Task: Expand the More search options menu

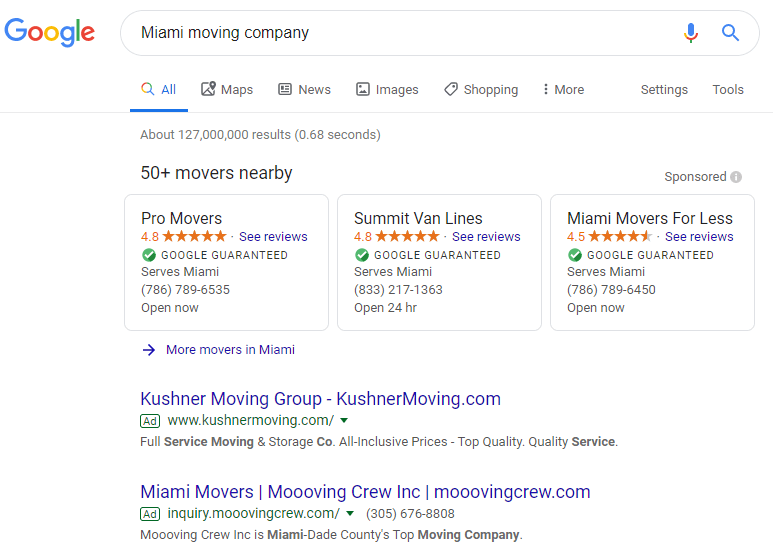Action: point(563,90)
